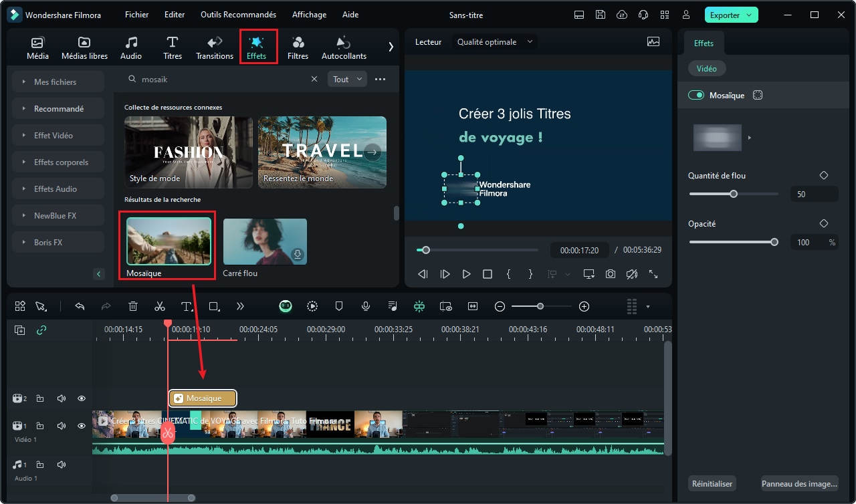Viewport: 856px width, 504px height.
Task: Expand Recommandé category
Action: pyautogui.click(x=58, y=108)
